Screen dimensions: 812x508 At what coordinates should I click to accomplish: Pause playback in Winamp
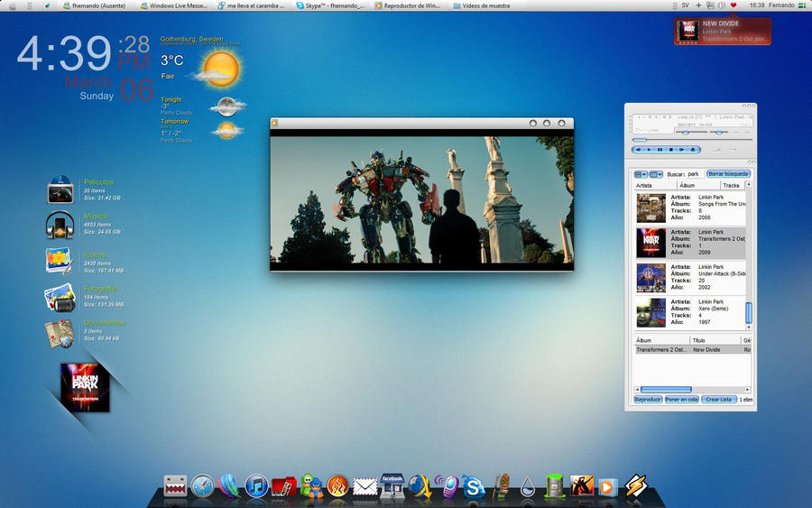tap(660, 150)
